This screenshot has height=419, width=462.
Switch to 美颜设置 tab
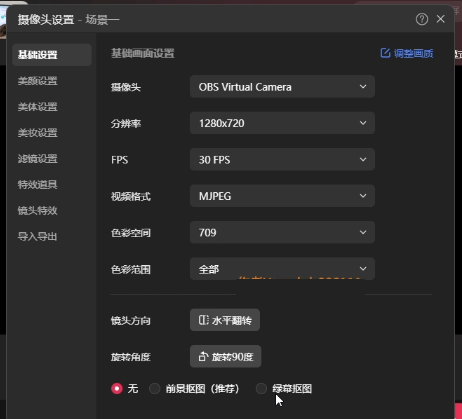38,81
